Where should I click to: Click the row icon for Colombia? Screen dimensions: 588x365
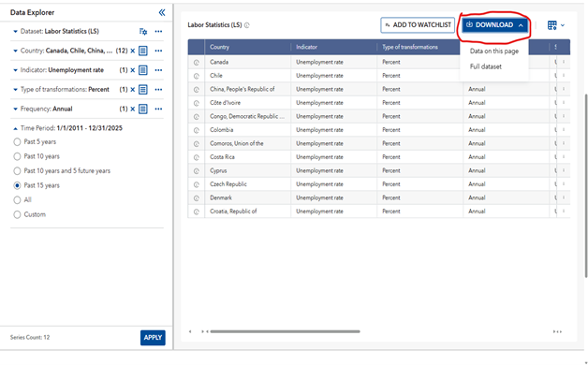click(x=196, y=130)
